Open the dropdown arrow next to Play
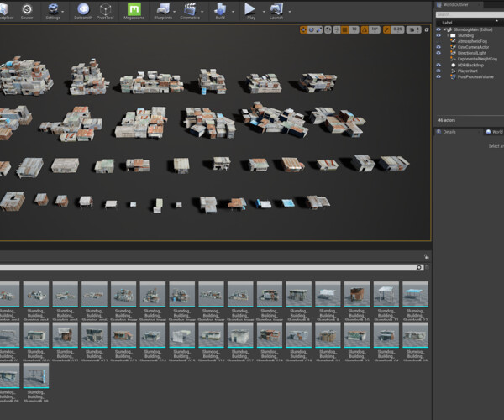This screenshot has height=420, width=504. pyautogui.click(x=264, y=12)
